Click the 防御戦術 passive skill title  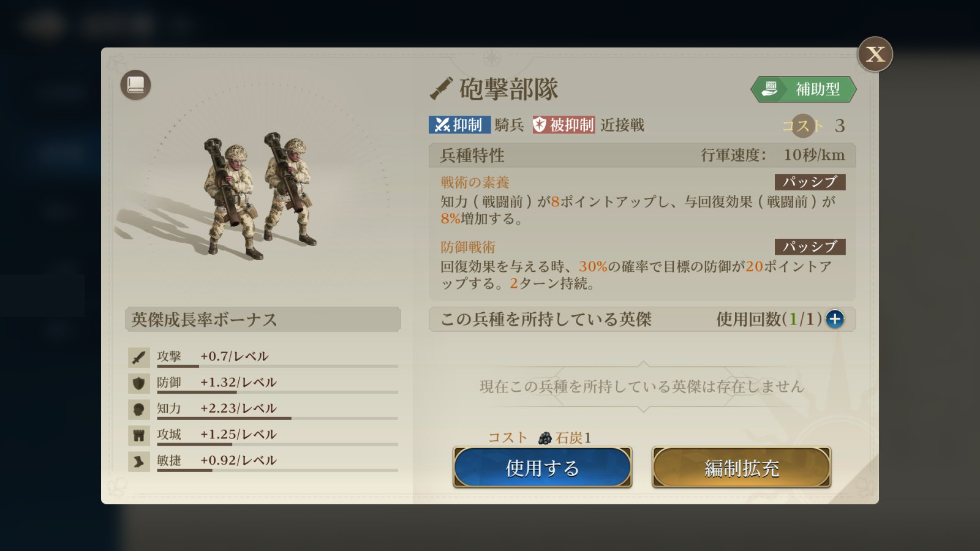468,247
